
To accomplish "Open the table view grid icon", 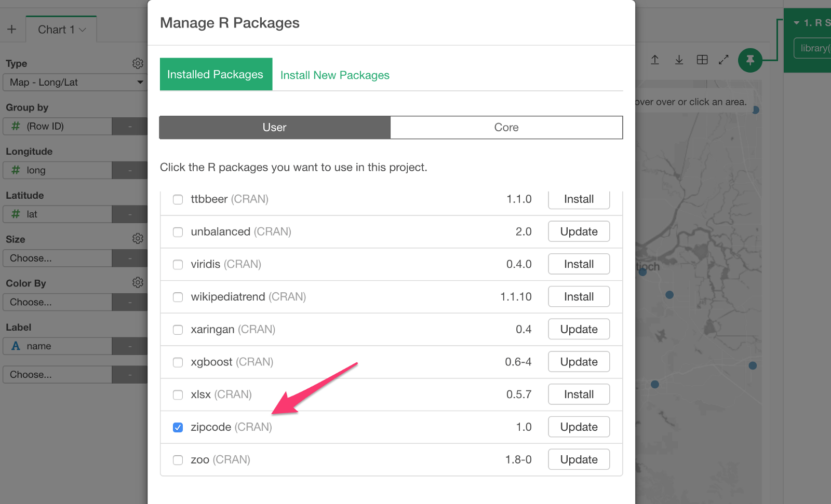I will (x=702, y=59).
